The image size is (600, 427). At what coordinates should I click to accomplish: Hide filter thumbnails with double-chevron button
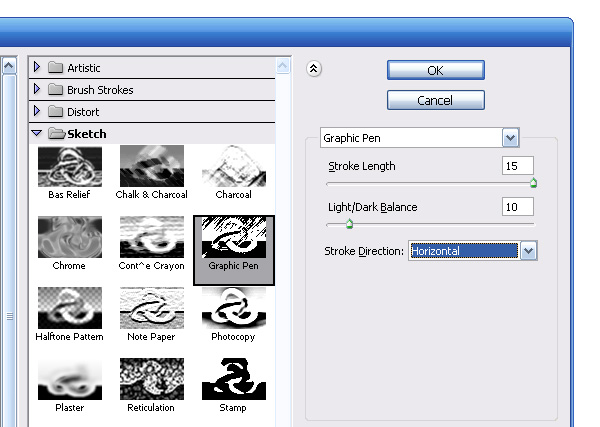click(314, 69)
